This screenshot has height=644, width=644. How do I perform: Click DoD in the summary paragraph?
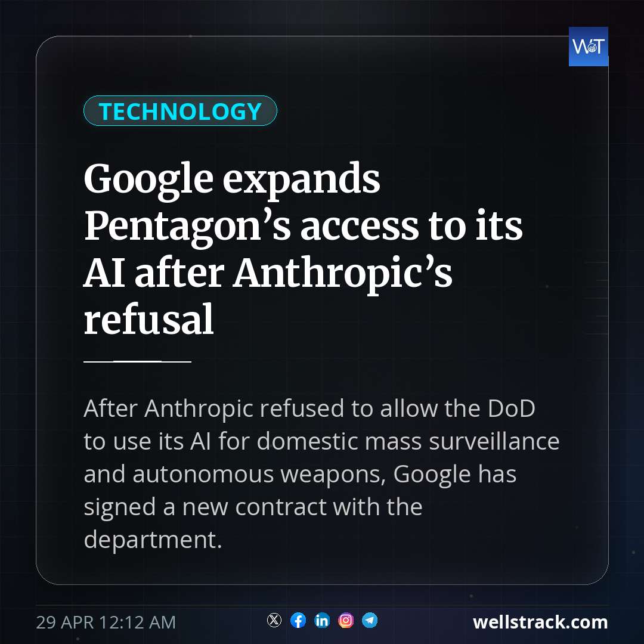[x=512, y=408]
